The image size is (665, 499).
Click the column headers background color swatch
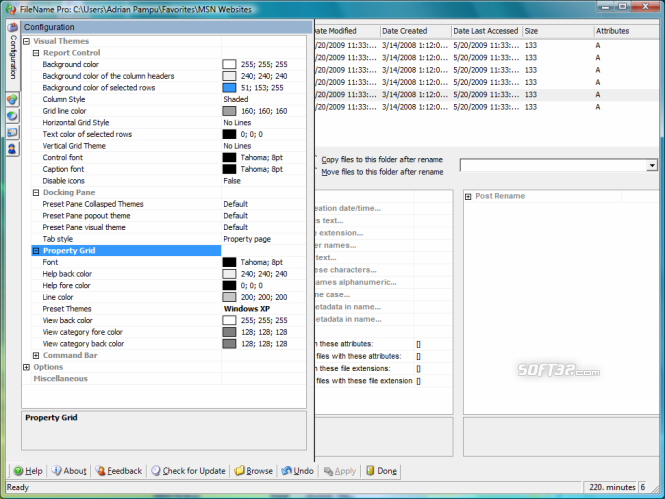(229, 76)
